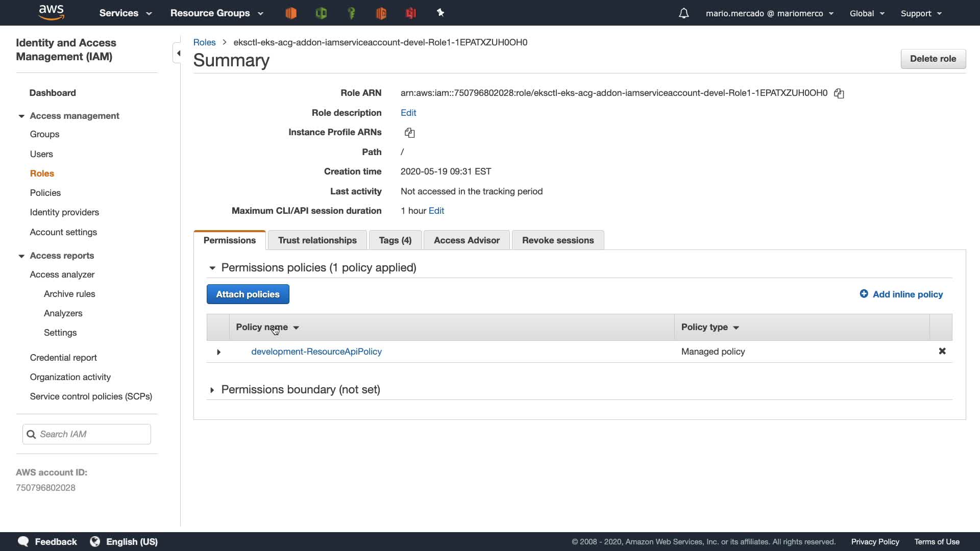Click the pushpin shortcut icon in navbar
This screenshot has width=980, height=551.
tap(440, 13)
